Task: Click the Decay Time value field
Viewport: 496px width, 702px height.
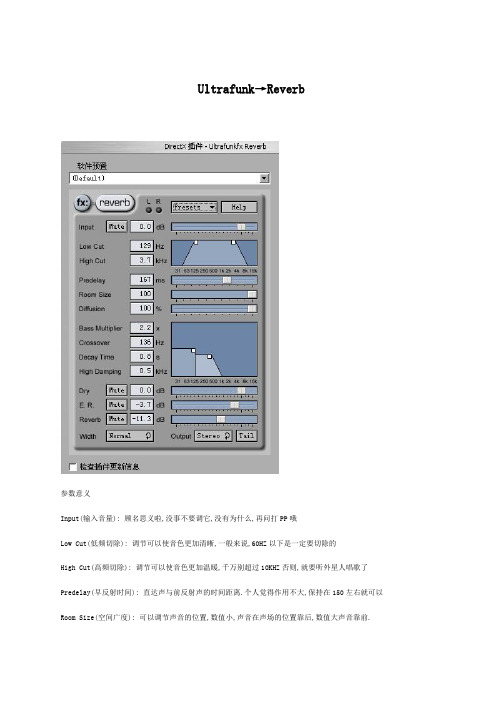Action: (142, 357)
